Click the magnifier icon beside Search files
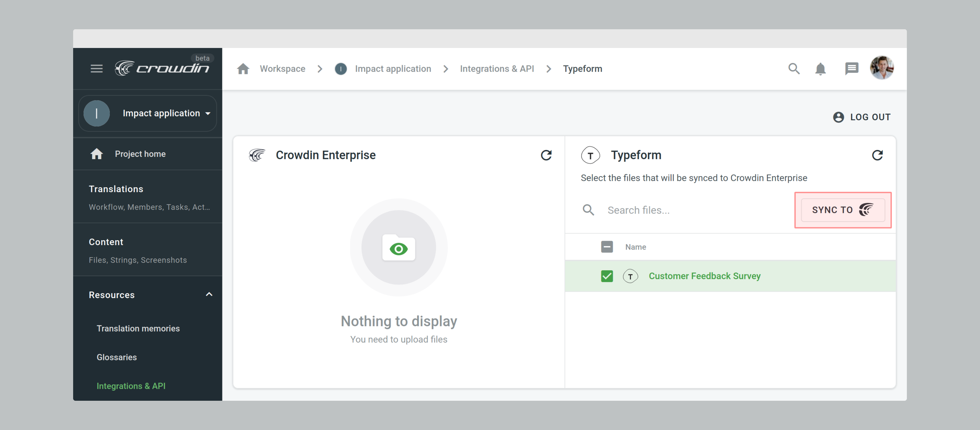 [588, 210]
